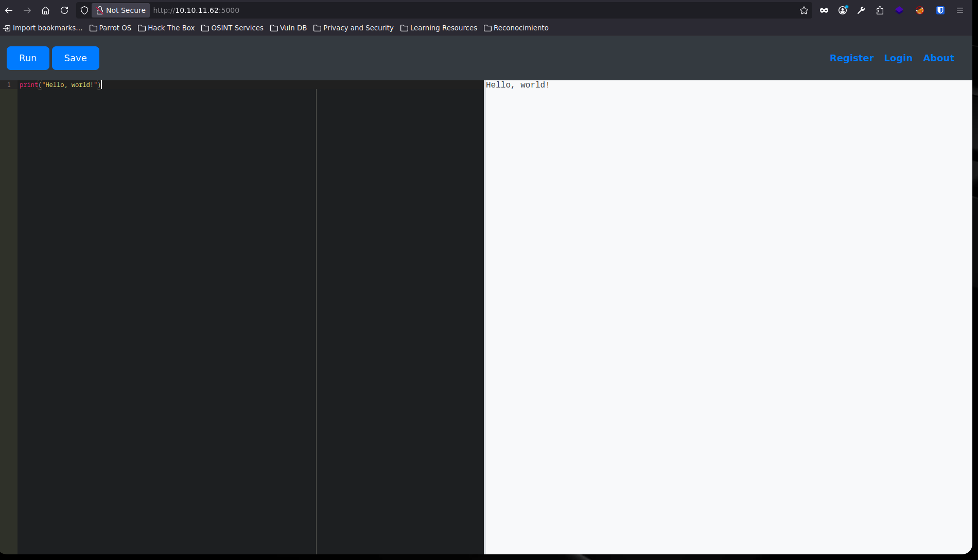Image resolution: width=978 pixels, height=560 pixels.
Task: Reload the current page
Action: point(64,10)
